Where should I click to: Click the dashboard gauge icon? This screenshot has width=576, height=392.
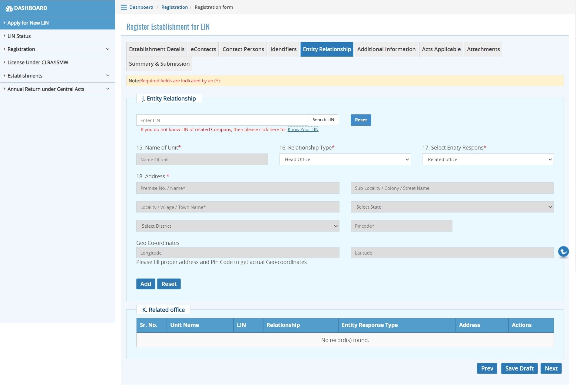[9, 8]
